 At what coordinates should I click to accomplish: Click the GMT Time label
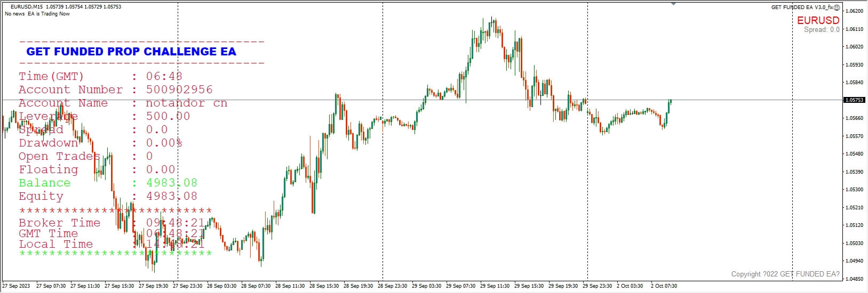49,233
